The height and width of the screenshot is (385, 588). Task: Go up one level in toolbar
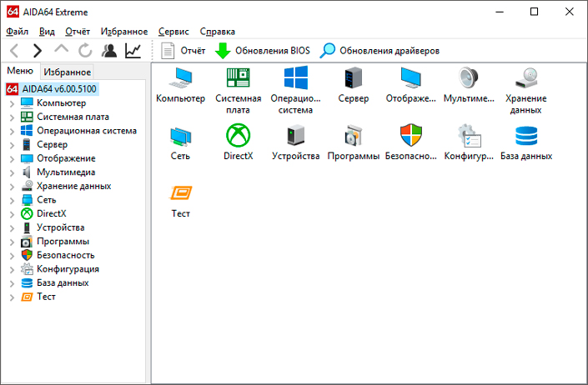[62, 49]
